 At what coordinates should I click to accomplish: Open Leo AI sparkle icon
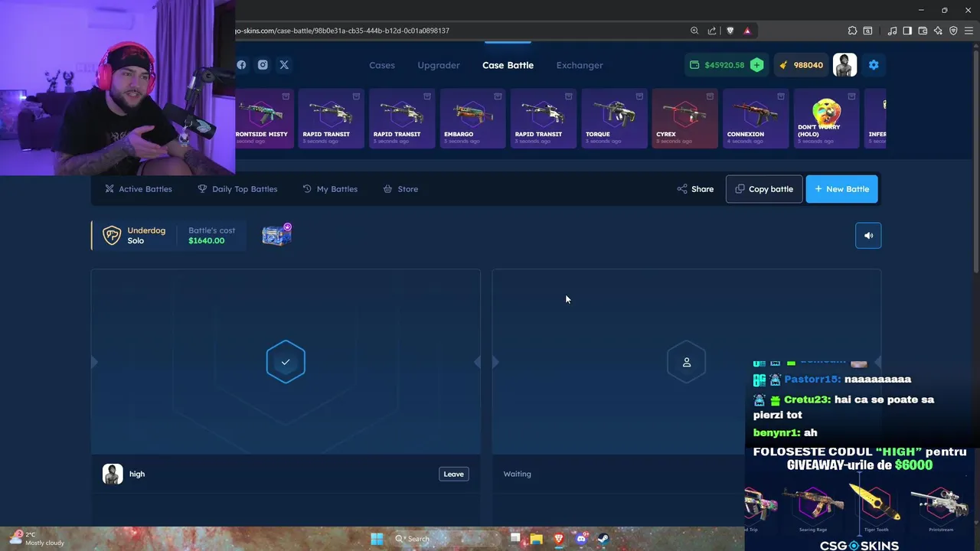(938, 31)
